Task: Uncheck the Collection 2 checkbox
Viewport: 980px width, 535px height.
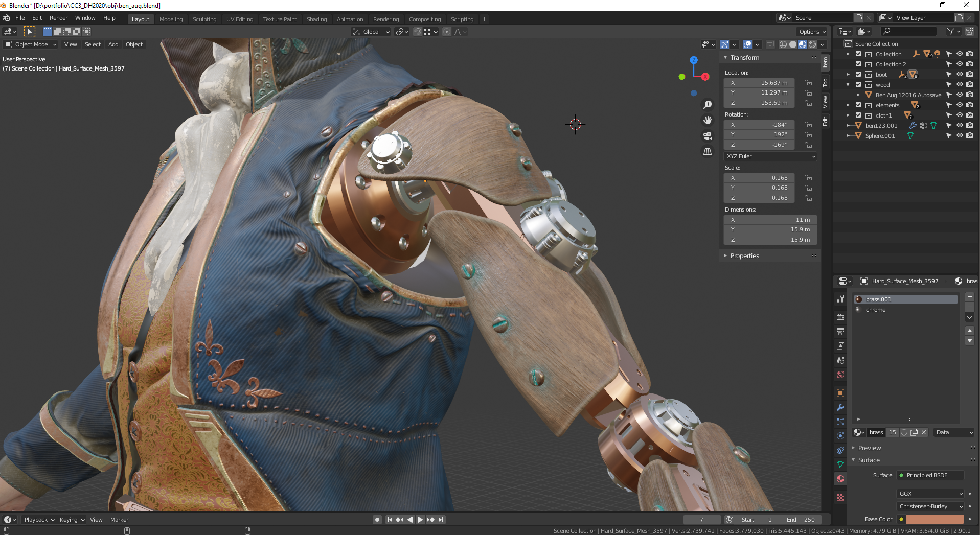Action: (859, 64)
